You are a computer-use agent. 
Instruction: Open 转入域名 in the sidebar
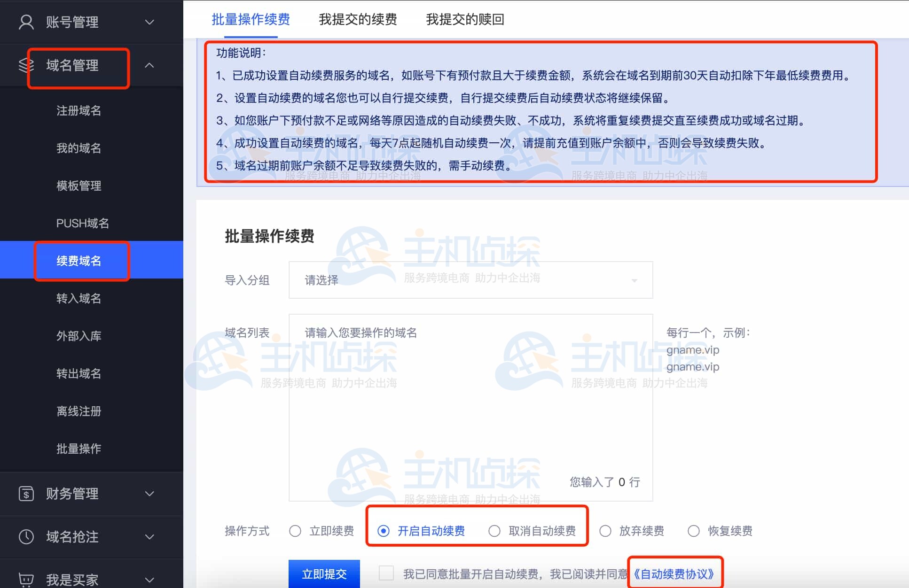[78, 298]
